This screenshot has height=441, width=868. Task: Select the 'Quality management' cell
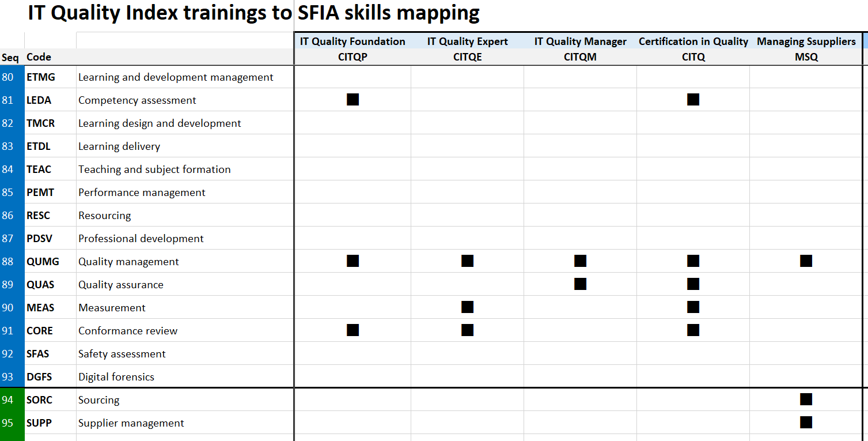click(185, 262)
